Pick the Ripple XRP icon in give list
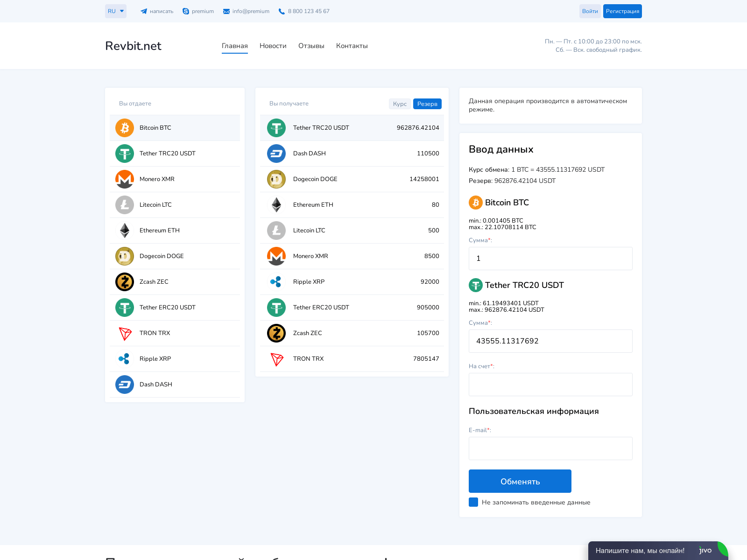 (125, 359)
